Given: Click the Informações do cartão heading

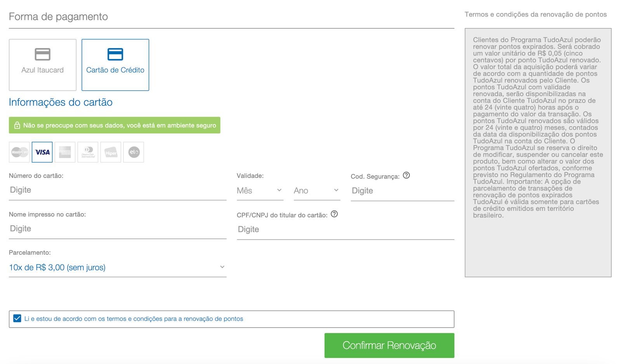Looking at the screenshot, I should tap(61, 102).
